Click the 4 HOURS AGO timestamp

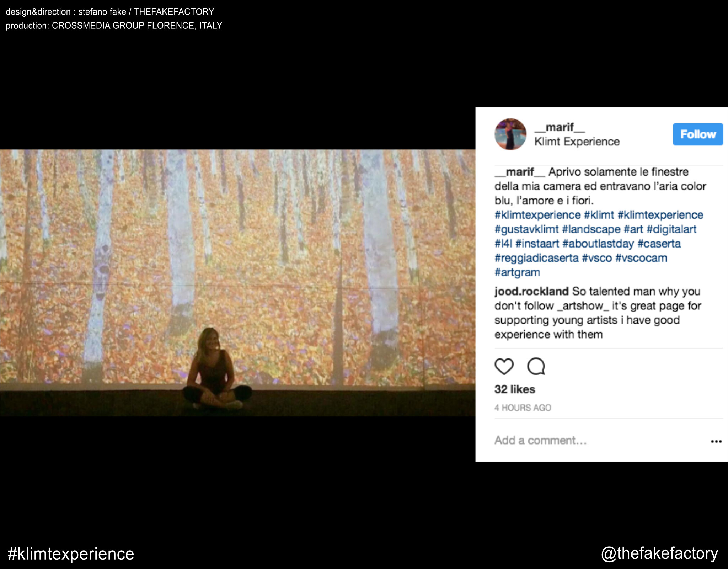coord(523,408)
